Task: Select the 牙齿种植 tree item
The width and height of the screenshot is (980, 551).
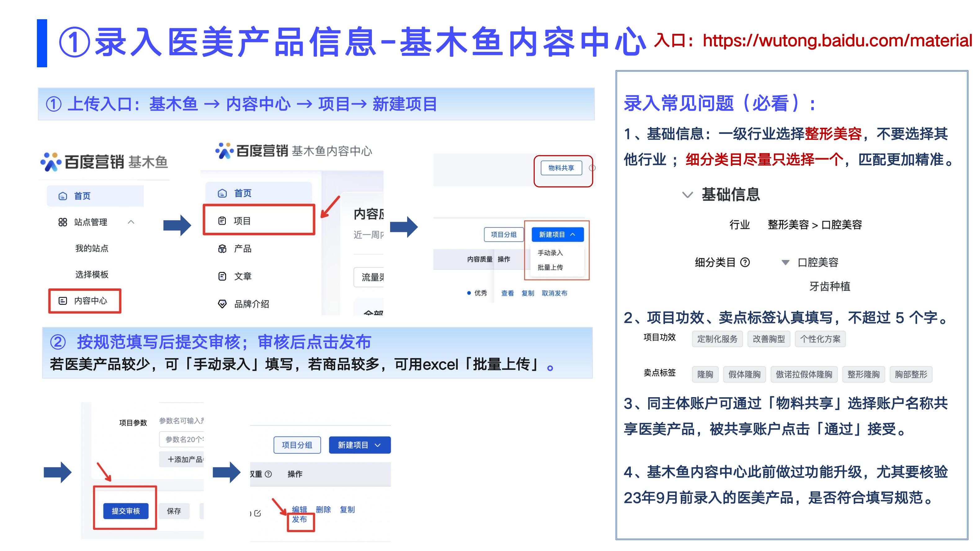Action: (829, 286)
